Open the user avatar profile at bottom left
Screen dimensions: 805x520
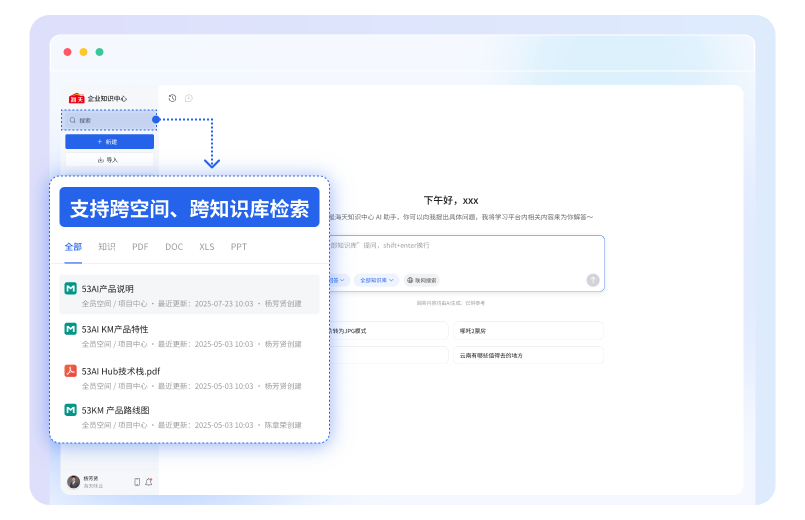tap(73, 482)
